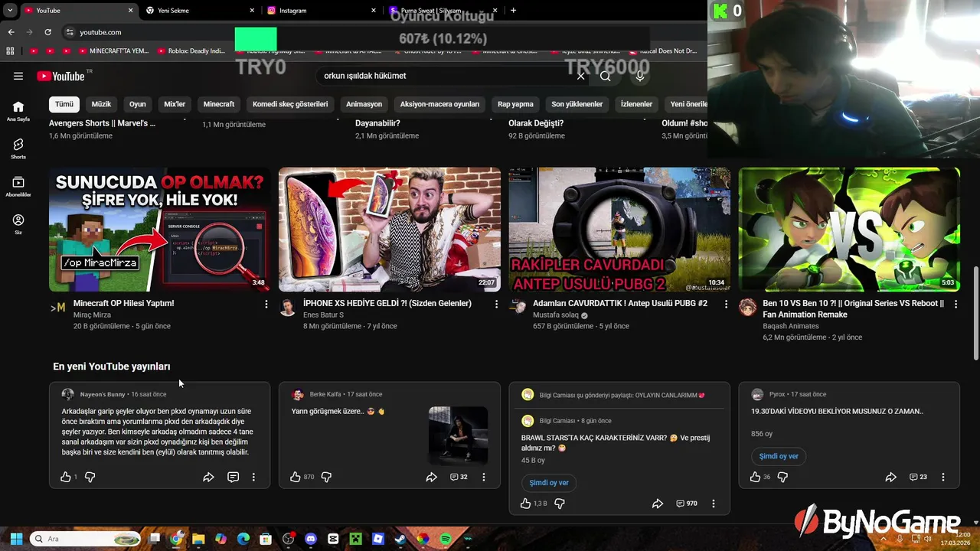Open options menu for Antep Usulü PUBG video
Image resolution: width=980 pixels, height=551 pixels.
tap(726, 304)
